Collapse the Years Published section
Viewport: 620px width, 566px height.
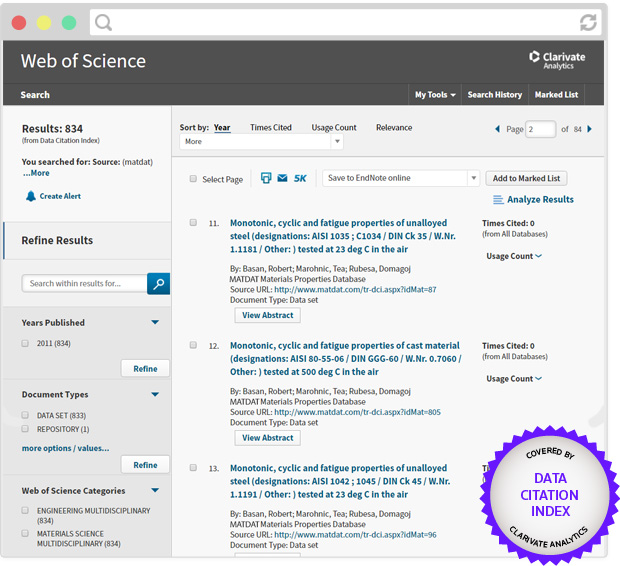[155, 322]
